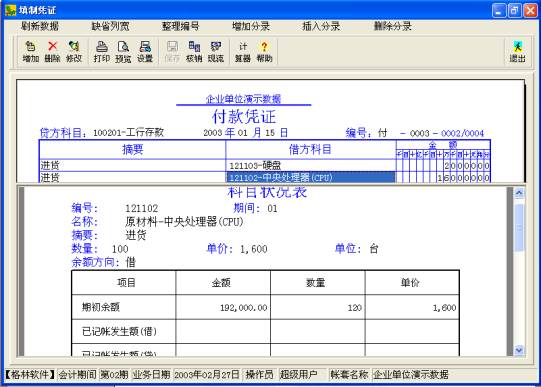Click 已记帐发生额(借) row label
Viewport: 541px width, 387px height.
click(x=119, y=331)
